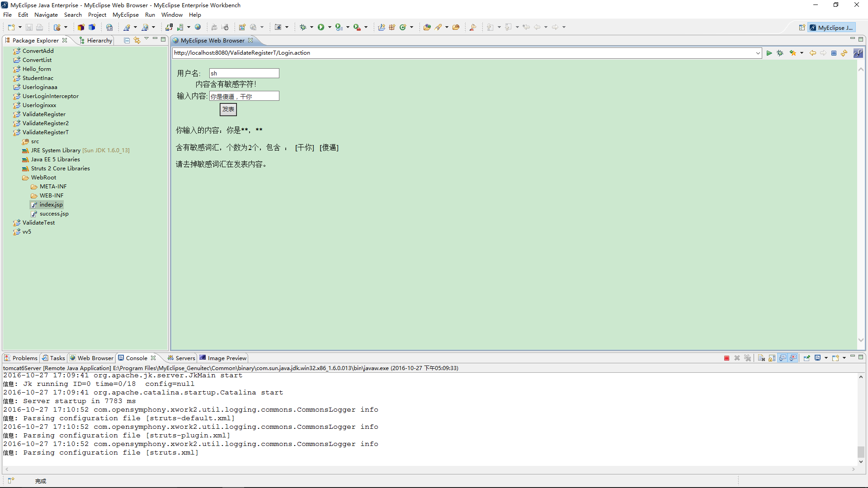Close the Console tab
This screenshot has width=868, height=488.
(x=153, y=358)
